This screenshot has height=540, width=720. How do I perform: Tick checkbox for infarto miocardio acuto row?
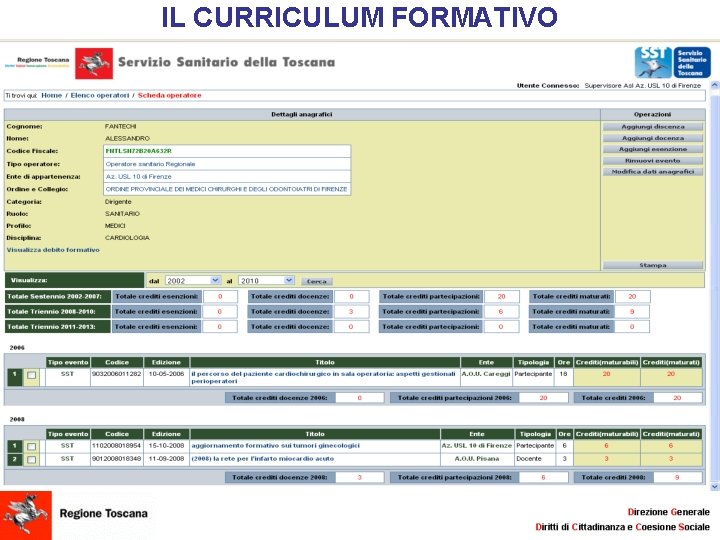pyautogui.click(x=31, y=459)
